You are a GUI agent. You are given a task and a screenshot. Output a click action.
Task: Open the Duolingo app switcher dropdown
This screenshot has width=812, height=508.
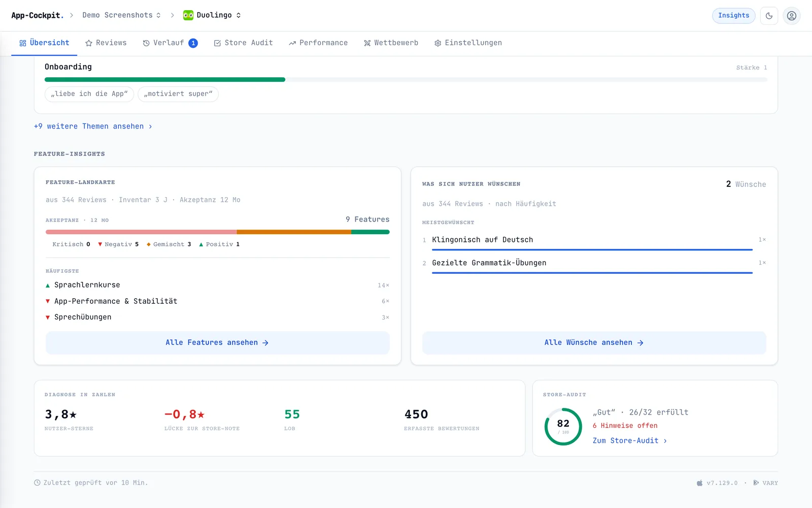(x=212, y=15)
